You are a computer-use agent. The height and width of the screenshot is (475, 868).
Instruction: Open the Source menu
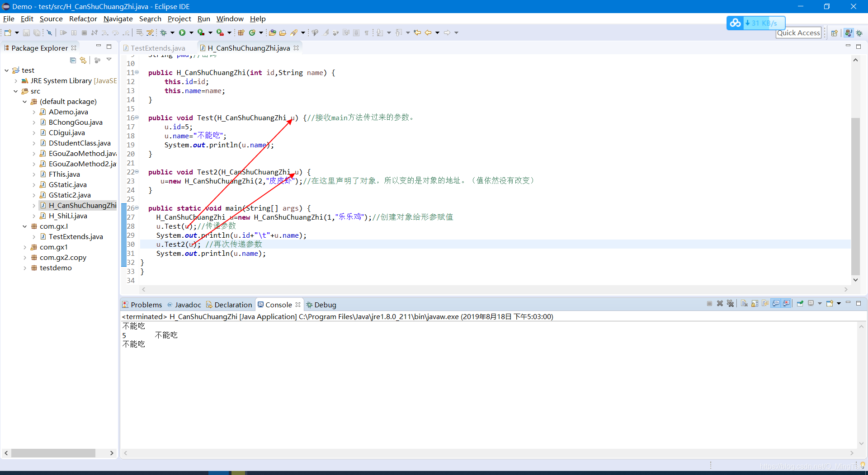coord(51,19)
